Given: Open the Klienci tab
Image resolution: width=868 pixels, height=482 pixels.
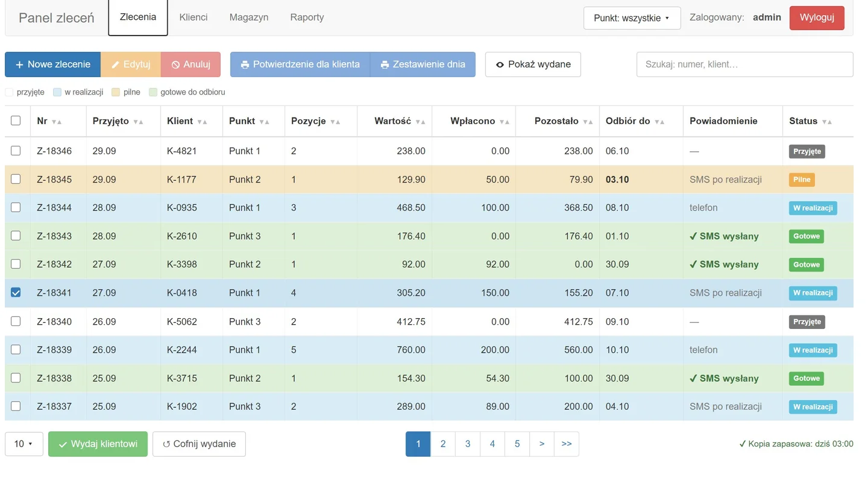Looking at the screenshot, I should [193, 17].
